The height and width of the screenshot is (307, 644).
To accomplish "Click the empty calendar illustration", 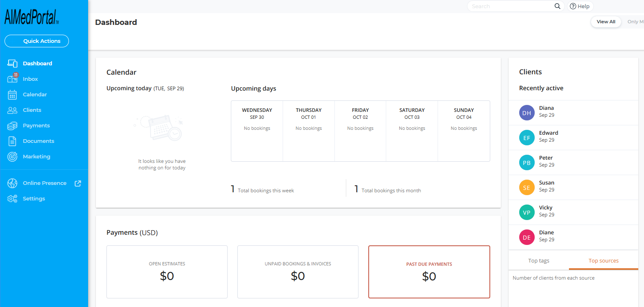I will coord(159,128).
